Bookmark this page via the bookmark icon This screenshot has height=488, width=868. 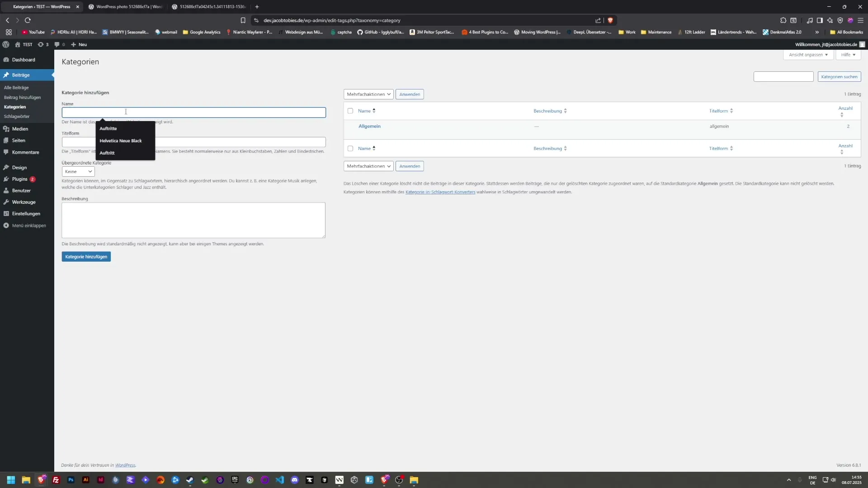click(x=243, y=20)
